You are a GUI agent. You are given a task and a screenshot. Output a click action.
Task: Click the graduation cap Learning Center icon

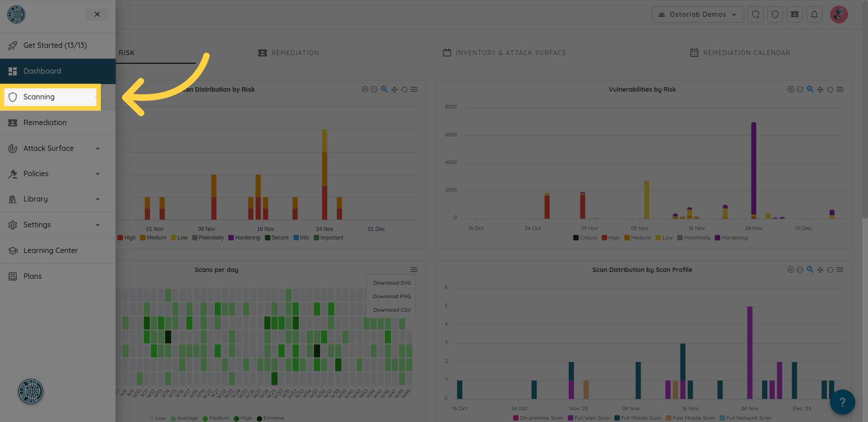click(x=13, y=251)
